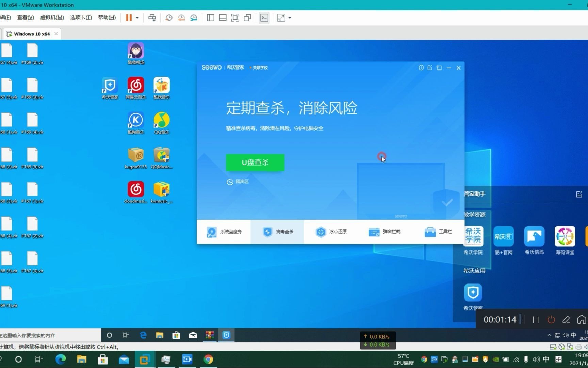The width and height of the screenshot is (588, 368).
Task: Open the recorder's pen annotation tool
Action: coord(566,320)
